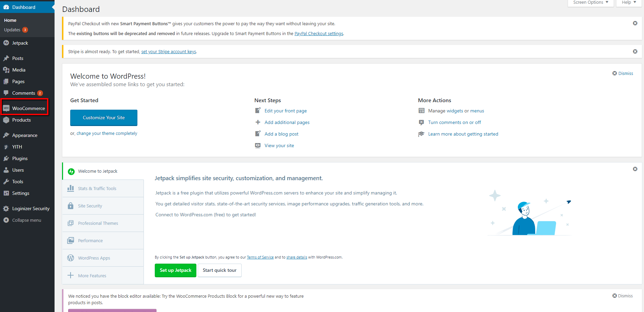Click the Stats & Traffic Tools bar chart icon
The width and height of the screenshot is (644, 312).
[71, 188]
